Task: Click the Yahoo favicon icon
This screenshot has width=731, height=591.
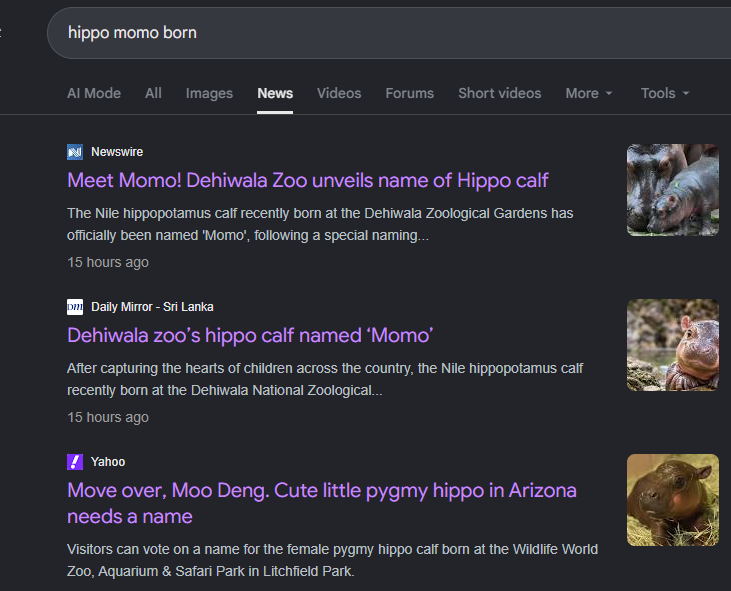Action: (75, 462)
